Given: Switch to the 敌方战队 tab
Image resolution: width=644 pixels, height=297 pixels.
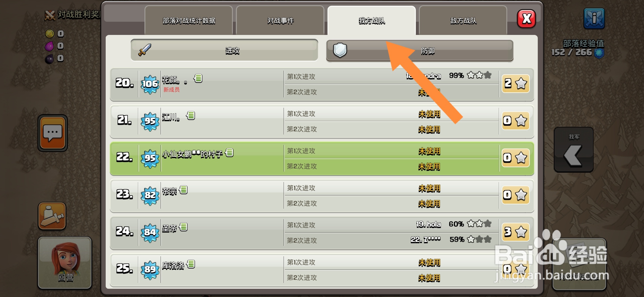Looking at the screenshot, I should [463, 21].
